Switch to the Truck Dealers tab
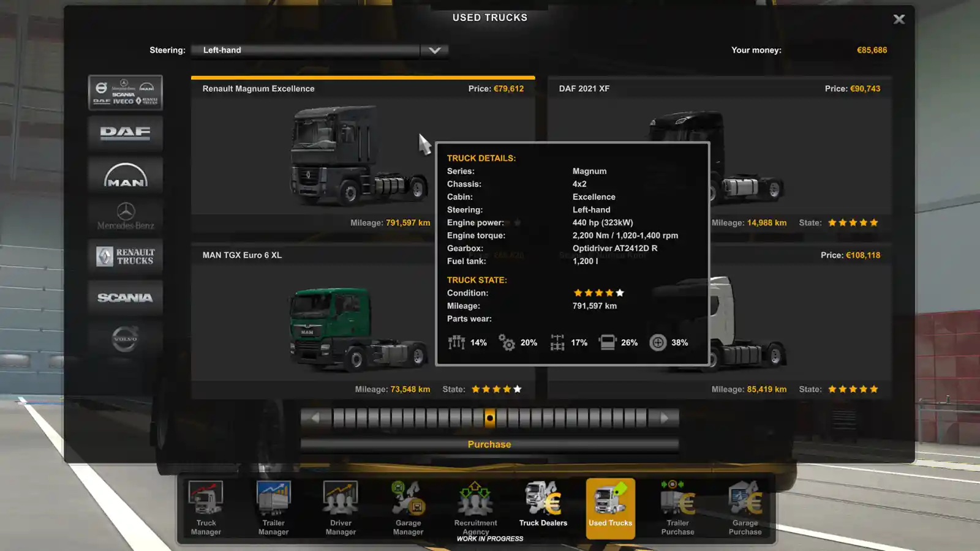The width and height of the screenshot is (980, 551). click(543, 506)
